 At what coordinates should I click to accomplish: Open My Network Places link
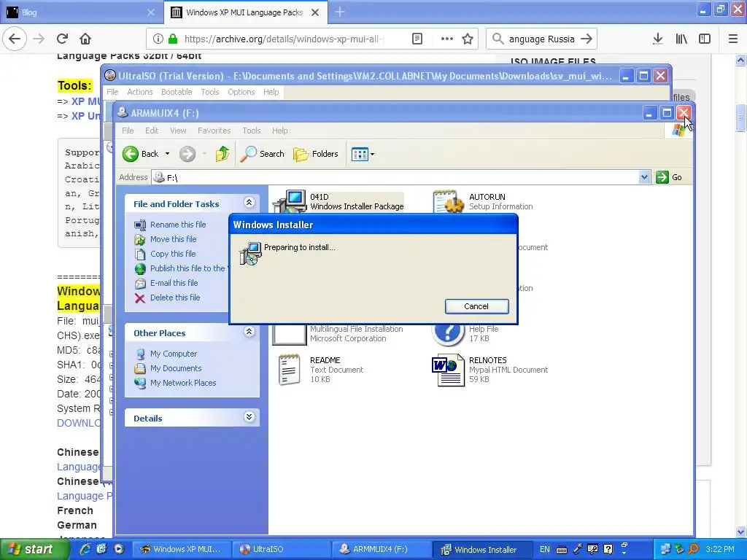tap(183, 383)
